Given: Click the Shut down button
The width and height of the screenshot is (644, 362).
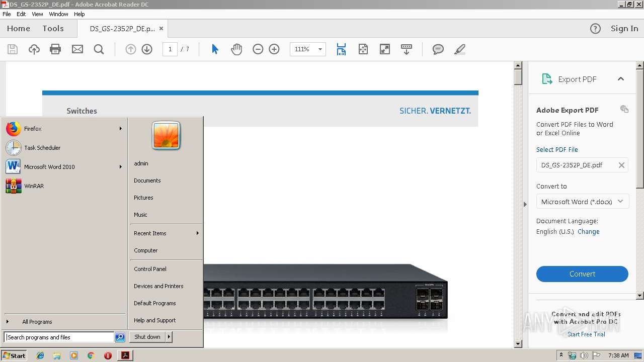Looking at the screenshot, I should point(147,337).
